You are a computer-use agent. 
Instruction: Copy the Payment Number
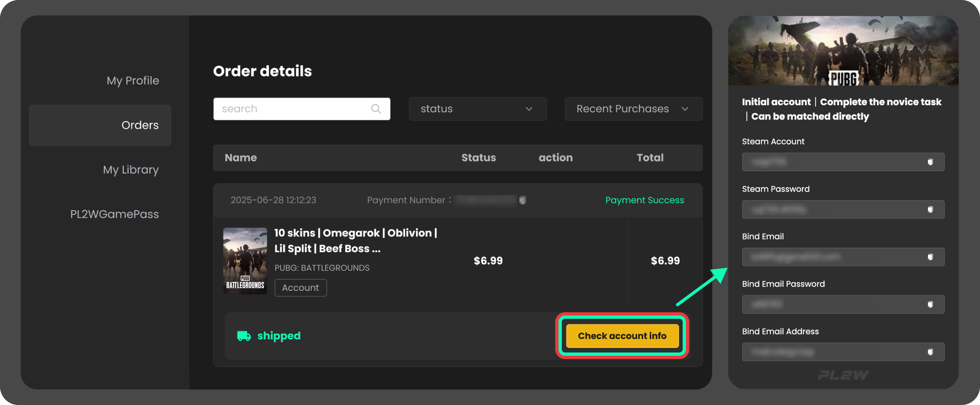pyautogui.click(x=522, y=200)
